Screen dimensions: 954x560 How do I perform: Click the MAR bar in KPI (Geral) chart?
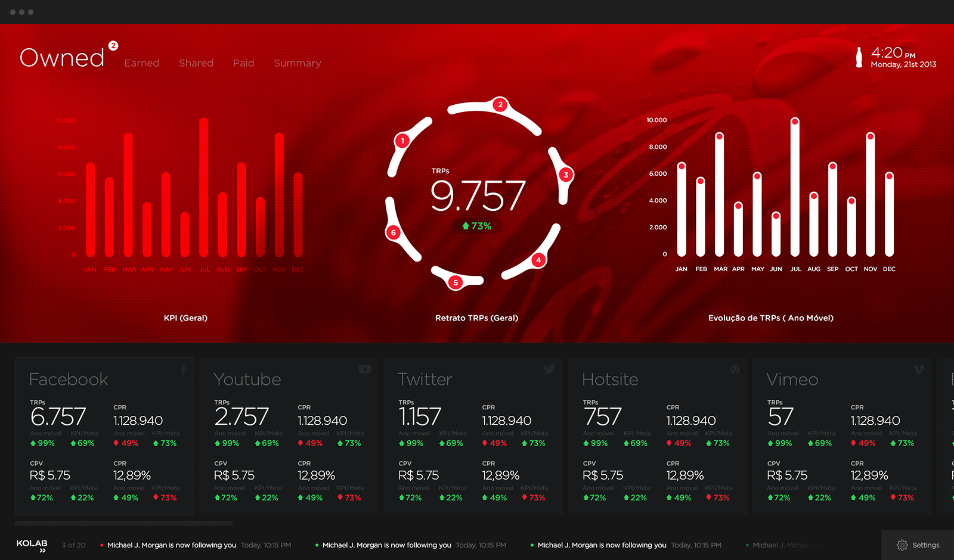[x=128, y=195]
